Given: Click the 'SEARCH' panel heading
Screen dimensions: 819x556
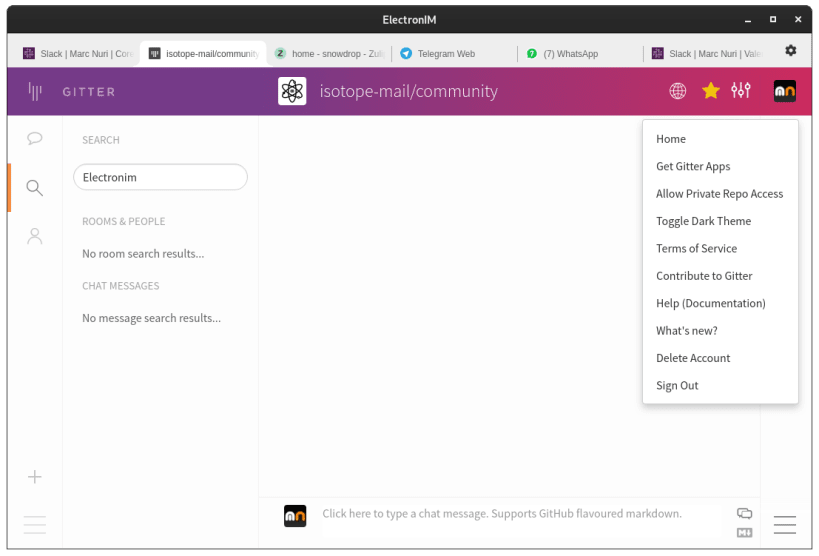Looking at the screenshot, I should point(101,140).
